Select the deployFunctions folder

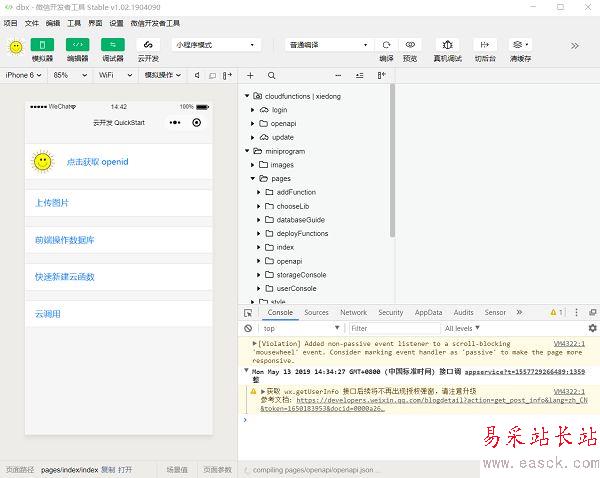pyautogui.click(x=302, y=233)
